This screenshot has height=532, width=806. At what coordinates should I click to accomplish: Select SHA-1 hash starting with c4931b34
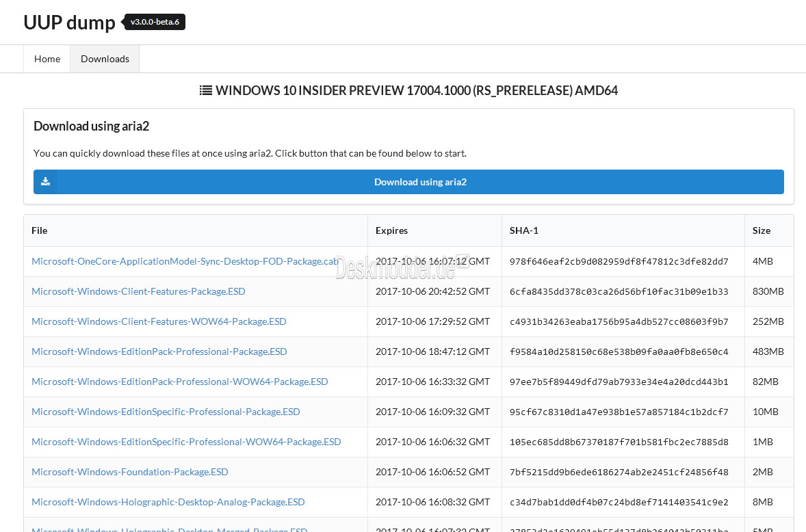[x=619, y=321]
